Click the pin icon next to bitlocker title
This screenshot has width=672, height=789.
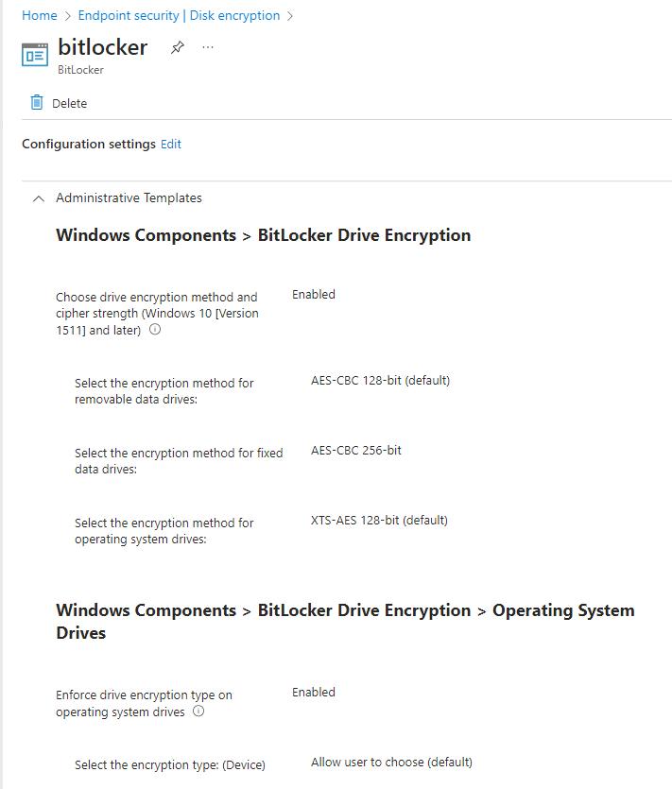point(177,48)
